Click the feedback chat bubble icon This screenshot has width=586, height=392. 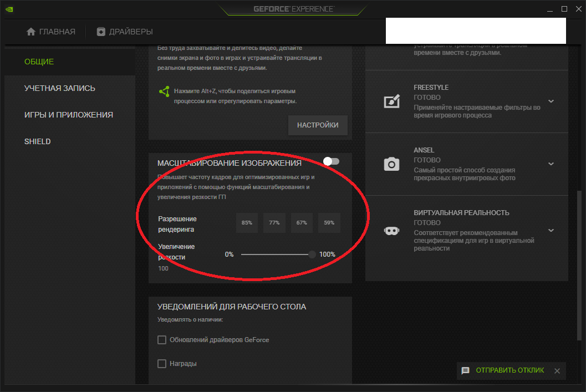(465, 371)
